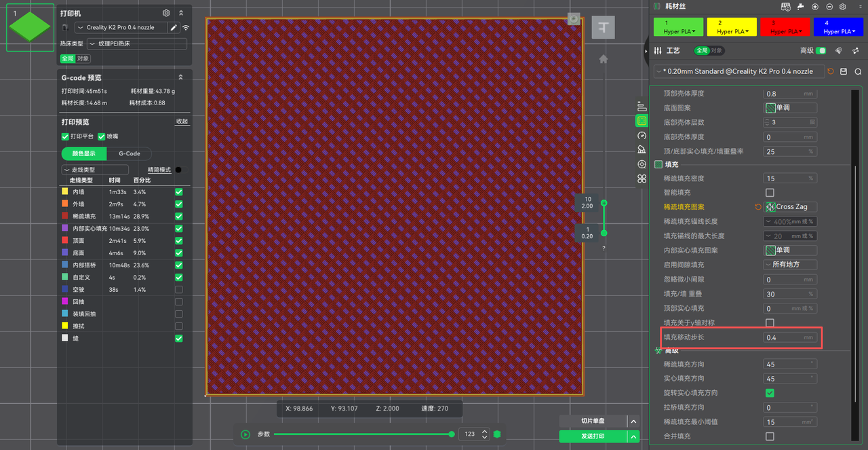Expand the 走线类型 display type dropdown
This screenshot has width=868, height=450.
95,170
